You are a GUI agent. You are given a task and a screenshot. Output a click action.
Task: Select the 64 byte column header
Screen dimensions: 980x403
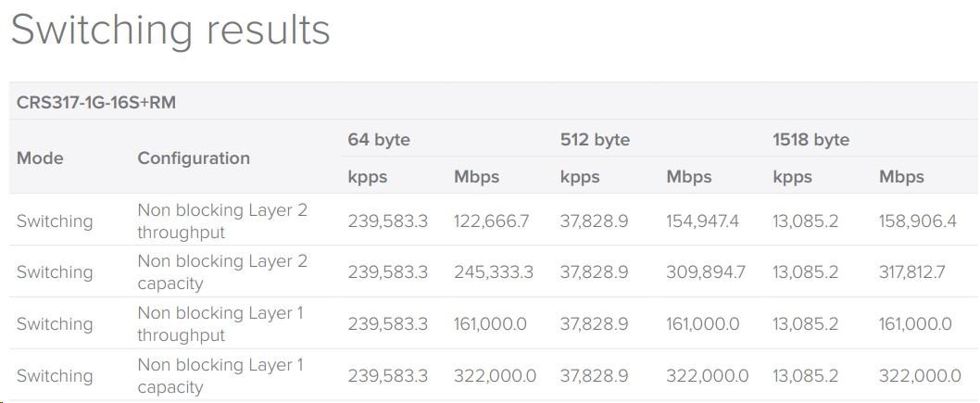tap(379, 140)
